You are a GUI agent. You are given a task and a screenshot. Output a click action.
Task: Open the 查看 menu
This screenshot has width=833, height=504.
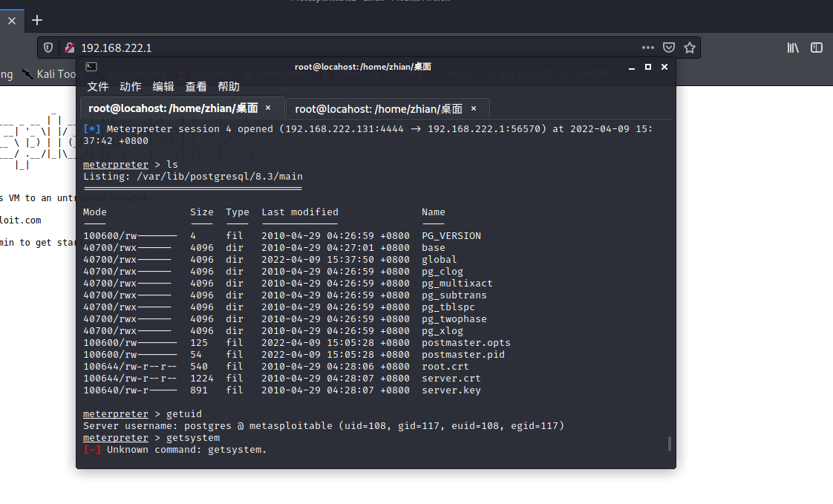(x=195, y=86)
